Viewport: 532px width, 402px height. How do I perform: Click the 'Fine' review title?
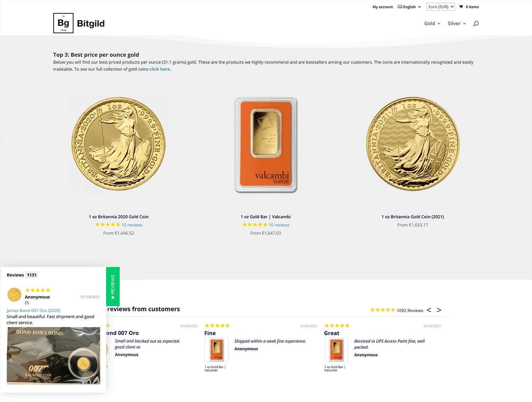(x=210, y=333)
